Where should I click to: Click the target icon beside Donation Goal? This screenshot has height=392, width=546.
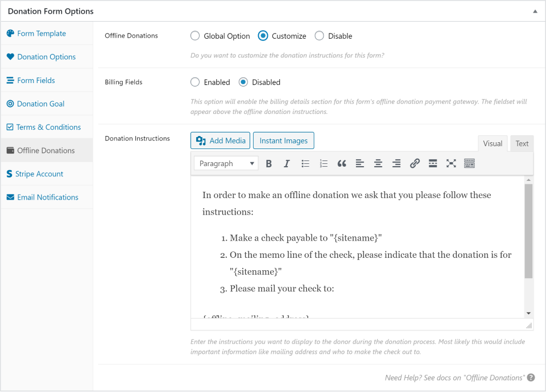(x=10, y=104)
